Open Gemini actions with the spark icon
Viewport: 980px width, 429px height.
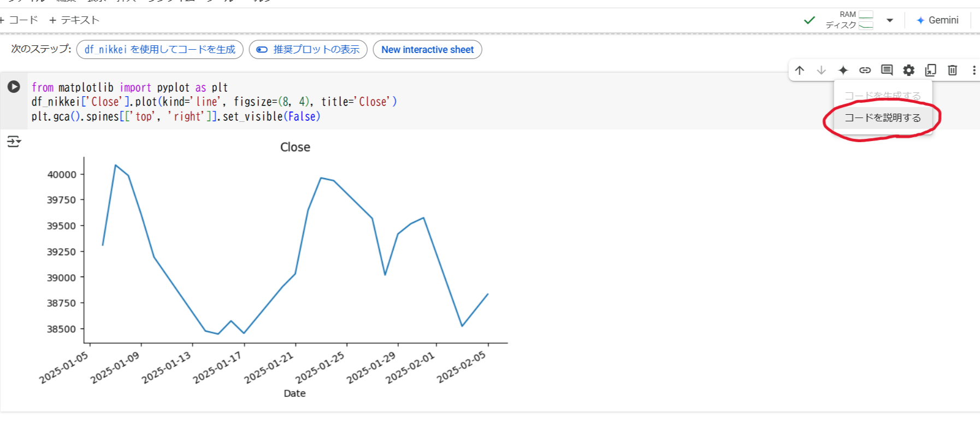click(843, 70)
